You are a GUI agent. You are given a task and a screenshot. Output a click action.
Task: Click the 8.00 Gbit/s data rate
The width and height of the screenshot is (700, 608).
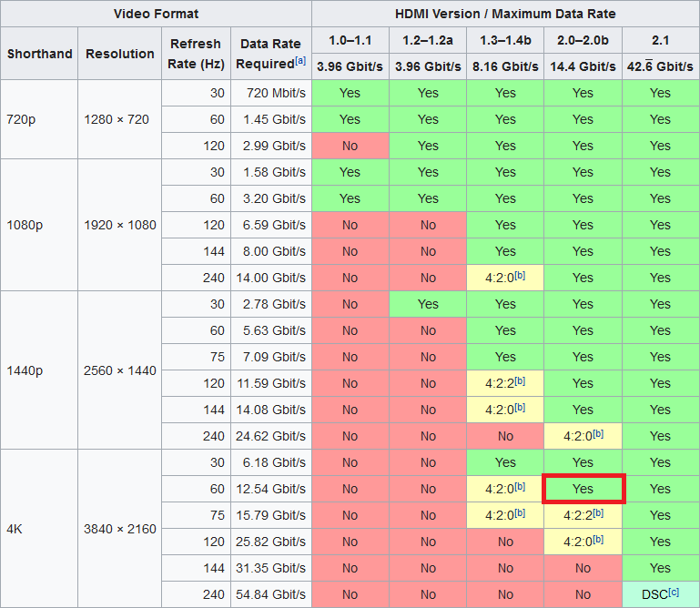[x=271, y=251]
